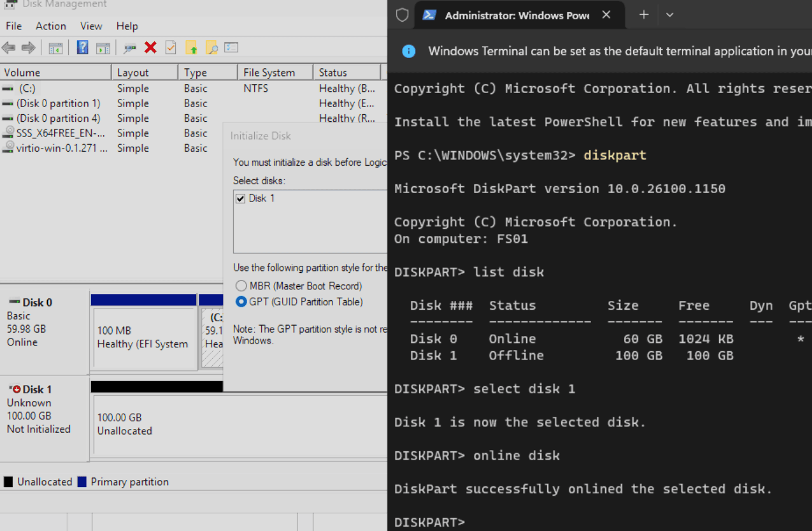
Task: Click the red X Delete toolbar icon
Action: point(150,48)
